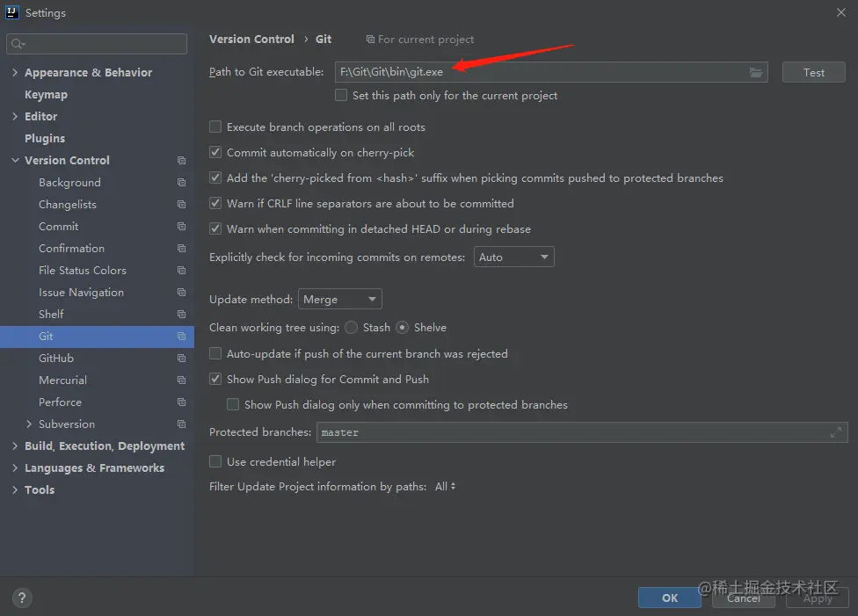Screen dimensions: 858x616
Task: Click the folder browse icon in Git path field
Action: [756, 72]
